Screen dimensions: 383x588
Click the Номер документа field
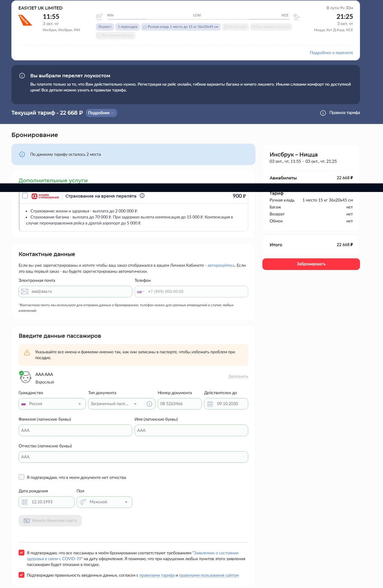(180, 404)
